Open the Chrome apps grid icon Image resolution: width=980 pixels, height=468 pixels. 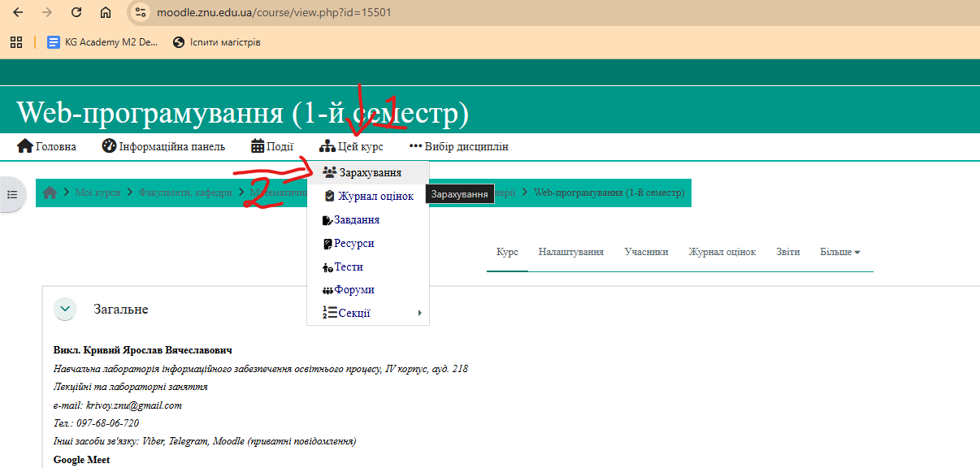click(15, 42)
